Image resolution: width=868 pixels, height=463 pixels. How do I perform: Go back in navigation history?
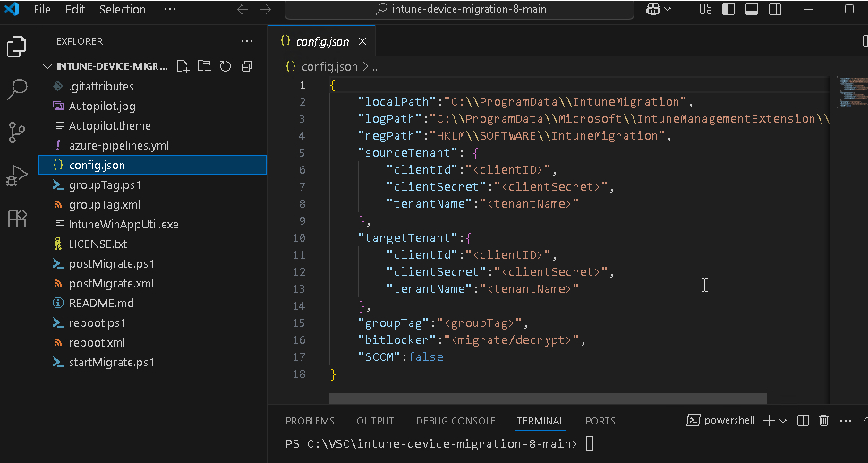(243, 10)
